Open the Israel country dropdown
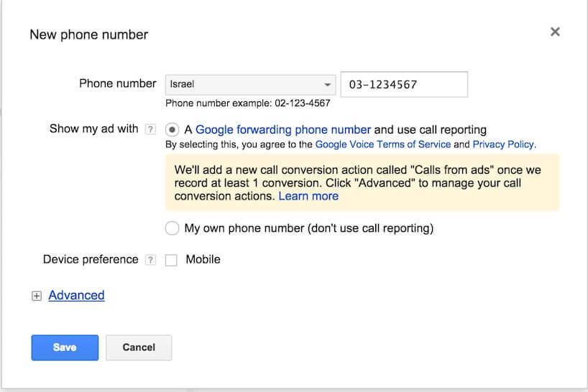This screenshot has width=588, height=392. (250, 85)
